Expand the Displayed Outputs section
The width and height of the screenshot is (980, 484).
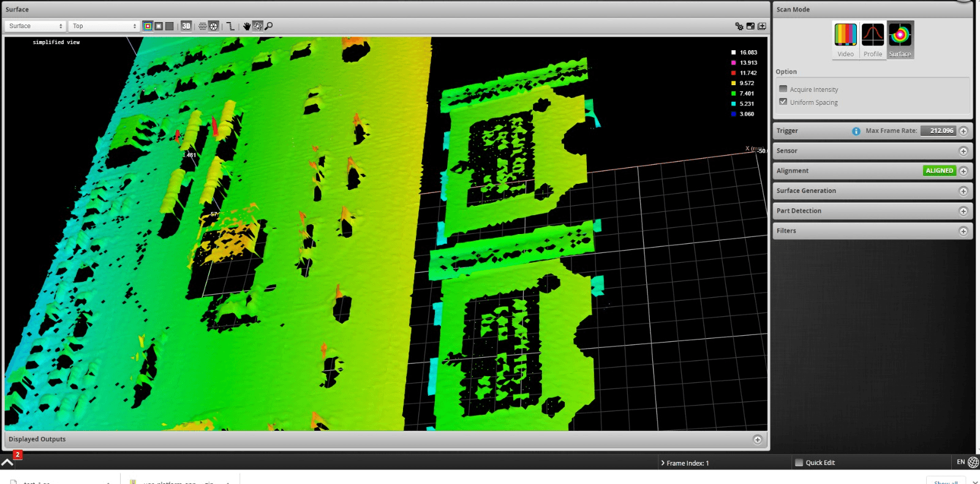point(758,439)
